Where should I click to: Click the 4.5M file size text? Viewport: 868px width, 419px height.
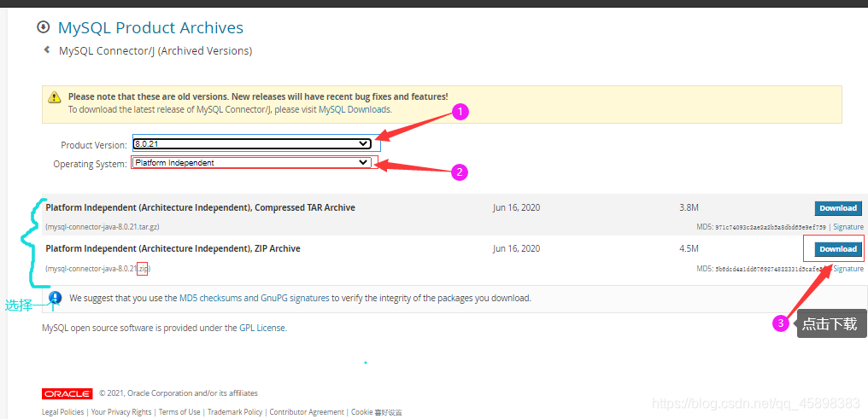689,248
